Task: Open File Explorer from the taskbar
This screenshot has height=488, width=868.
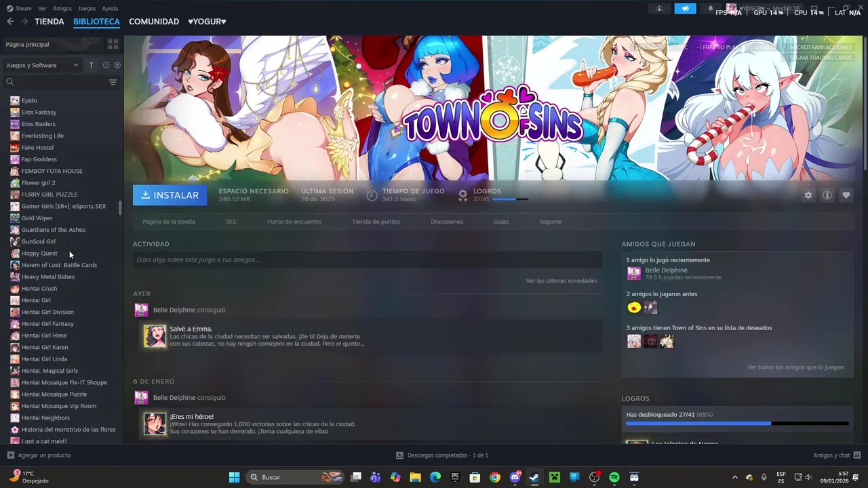Action: click(x=415, y=477)
